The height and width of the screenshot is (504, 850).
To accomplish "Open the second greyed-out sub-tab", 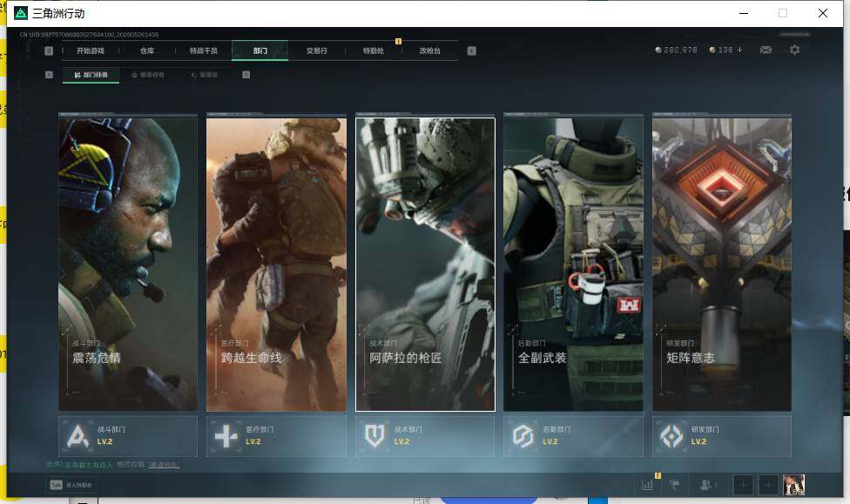I will (148, 75).
